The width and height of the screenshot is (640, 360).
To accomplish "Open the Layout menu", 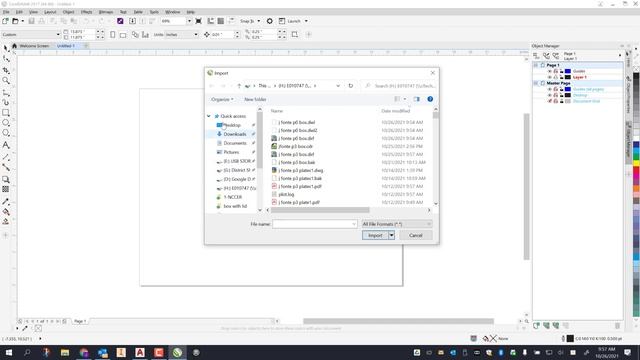I will pos(50,12).
